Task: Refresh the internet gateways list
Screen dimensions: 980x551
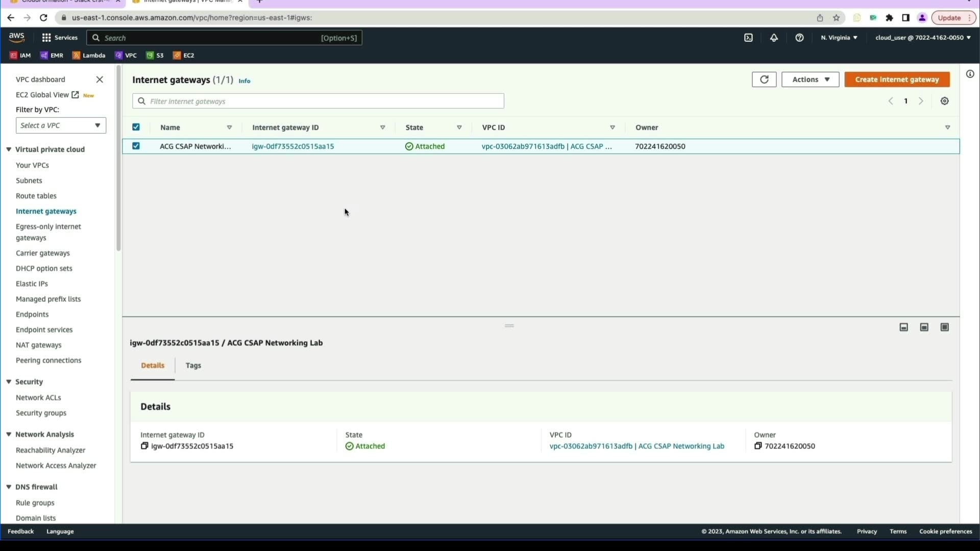Action: [x=764, y=80]
